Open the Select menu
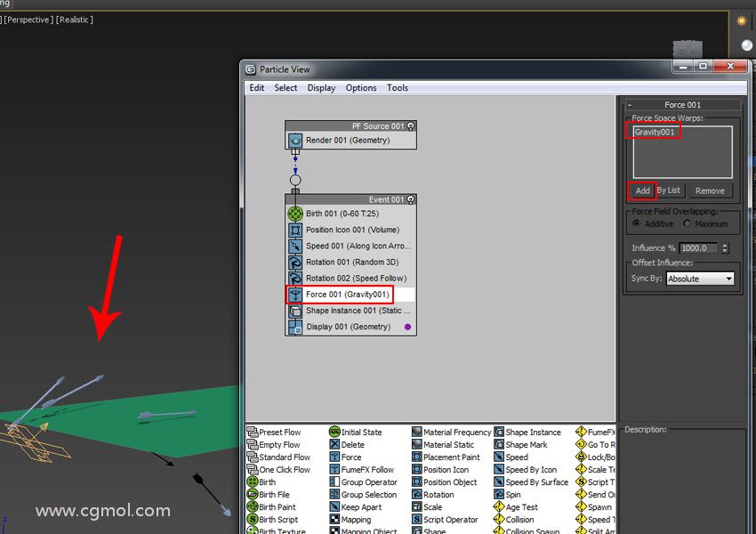 pyautogui.click(x=286, y=88)
